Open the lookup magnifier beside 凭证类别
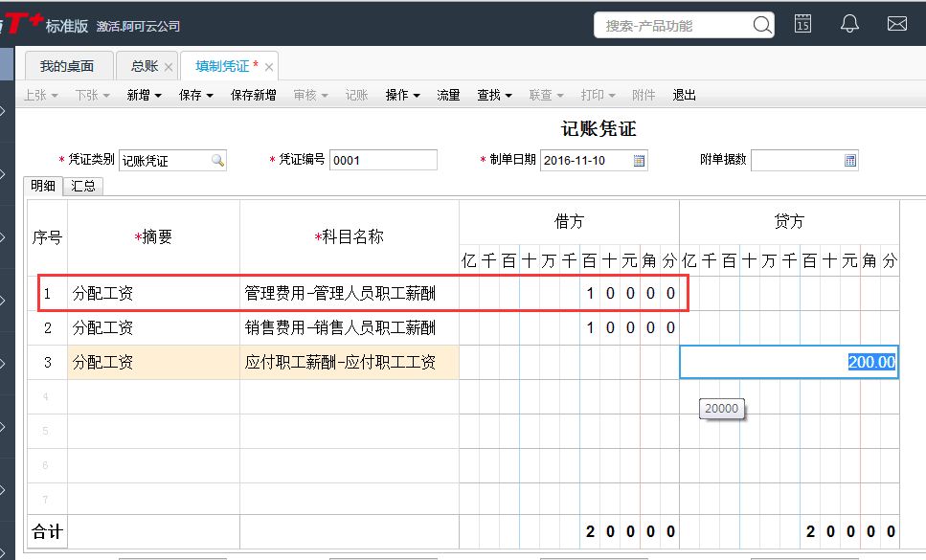Screen dimensions: 926x560 [217, 160]
